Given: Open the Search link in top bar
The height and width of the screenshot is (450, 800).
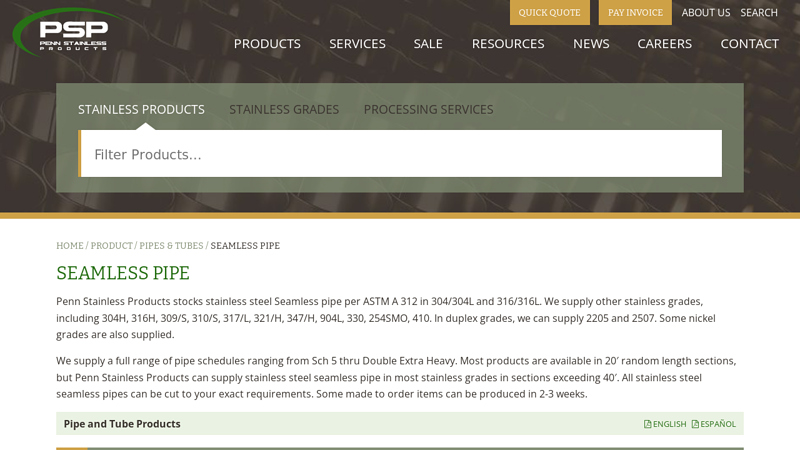Looking at the screenshot, I should pos(759,13).
